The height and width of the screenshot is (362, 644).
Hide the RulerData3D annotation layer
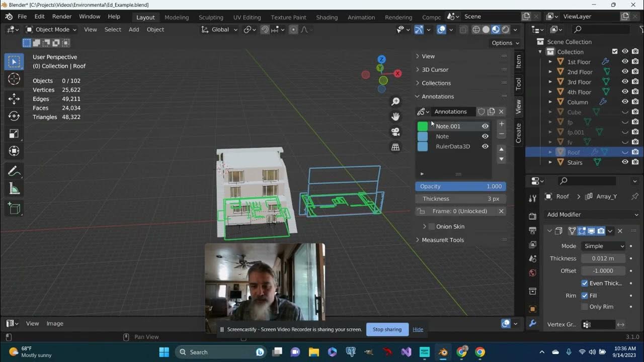(x=485, y=146)
